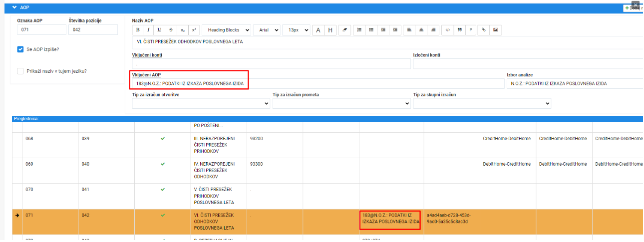The image size is (644, 242).
Task: Insert an ordered numbered list
Action: tap(359, 30)
